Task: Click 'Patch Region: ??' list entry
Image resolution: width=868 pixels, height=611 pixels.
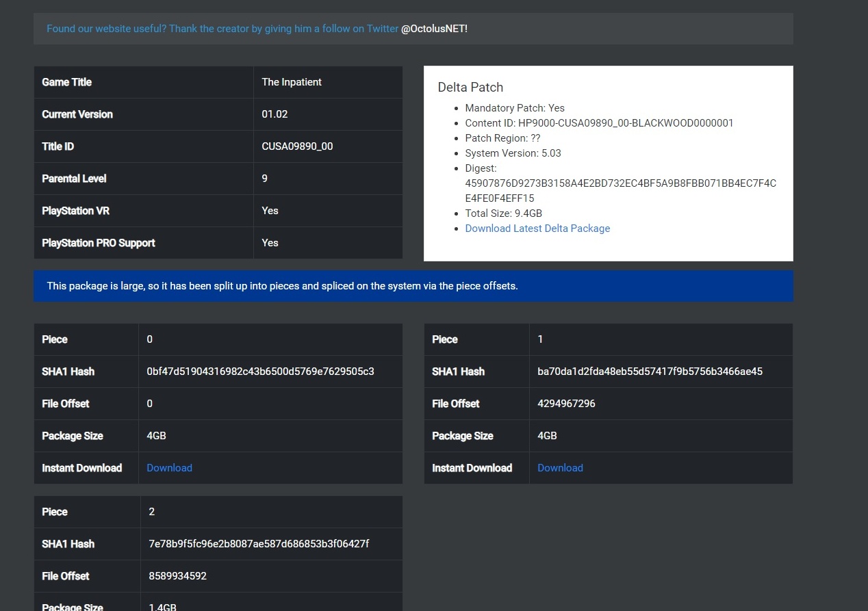Action: coord(502,138)
